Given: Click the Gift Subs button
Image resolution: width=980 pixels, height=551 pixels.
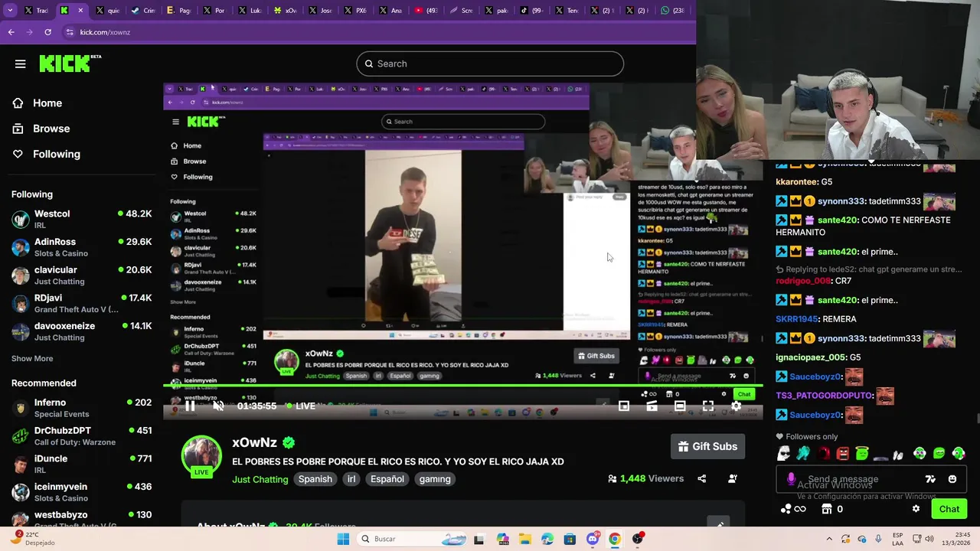Looking at the screenshot, I should (x=708, y=446).
